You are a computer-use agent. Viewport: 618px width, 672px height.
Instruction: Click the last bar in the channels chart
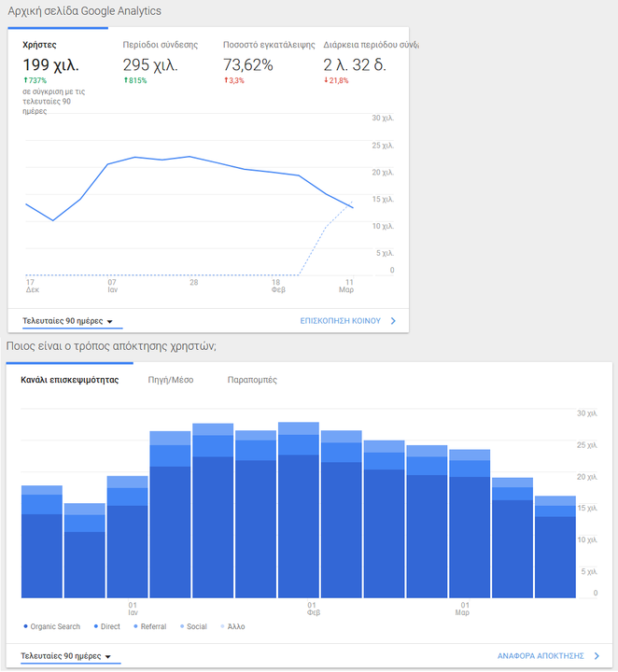click(x=555, y=547)
